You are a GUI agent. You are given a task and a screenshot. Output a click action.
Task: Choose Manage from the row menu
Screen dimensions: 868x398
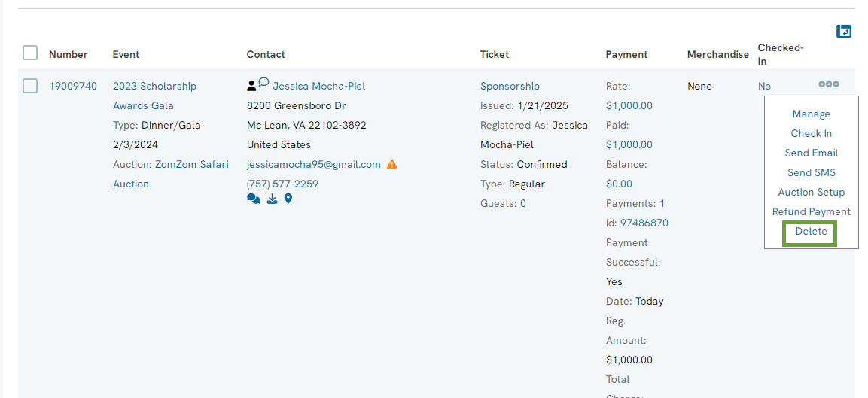[811, 114]
